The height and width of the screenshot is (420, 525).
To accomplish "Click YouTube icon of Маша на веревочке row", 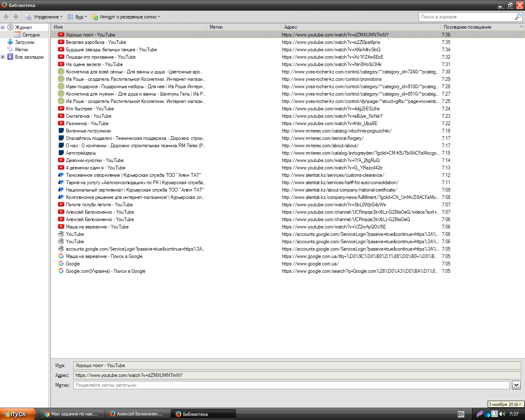I will coord(61,227).
